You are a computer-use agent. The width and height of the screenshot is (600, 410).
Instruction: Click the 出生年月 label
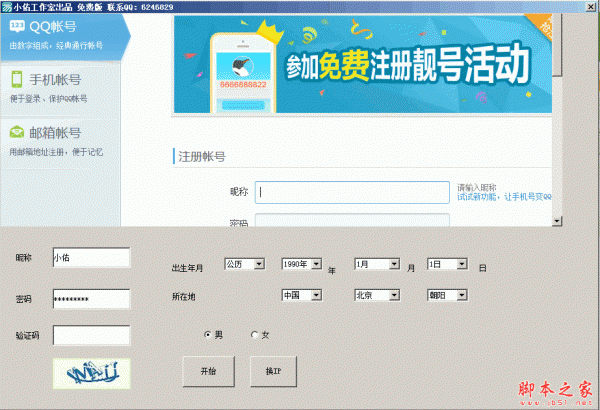tap(187, 268)
